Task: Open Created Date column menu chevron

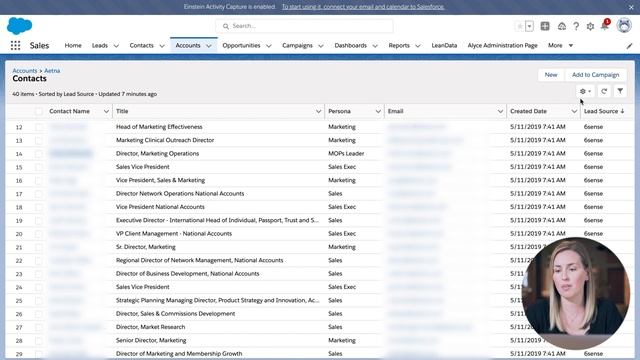Action: pyautogui.click(x=574, y=111)
